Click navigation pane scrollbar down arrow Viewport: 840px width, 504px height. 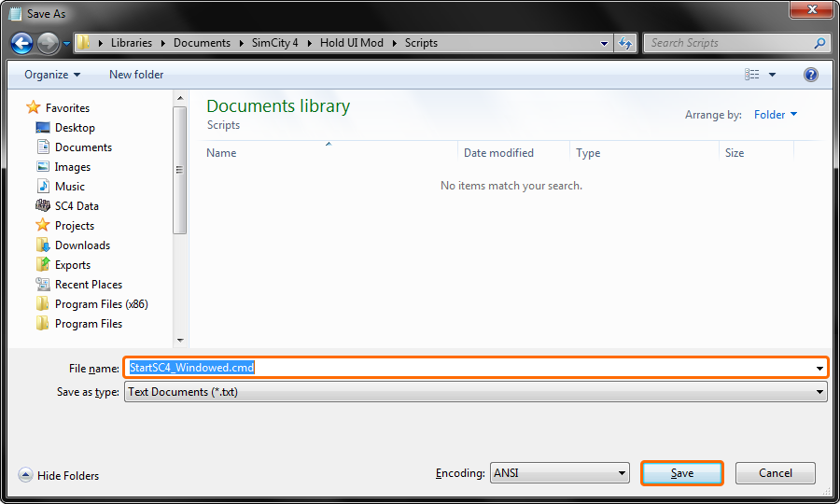click(x=180, y=340)
